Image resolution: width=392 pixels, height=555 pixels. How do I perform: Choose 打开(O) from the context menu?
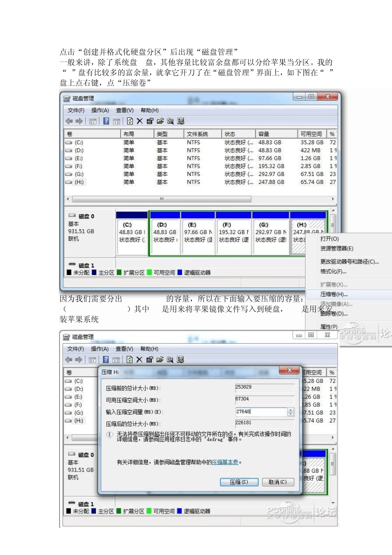click(x=330, y=239)
